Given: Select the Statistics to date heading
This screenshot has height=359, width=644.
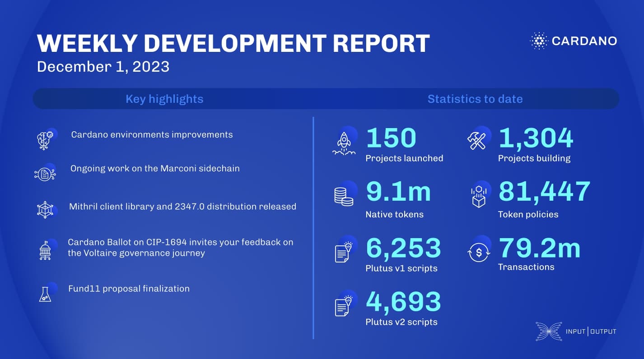Looking at the screenshot, I should (475, 99).
